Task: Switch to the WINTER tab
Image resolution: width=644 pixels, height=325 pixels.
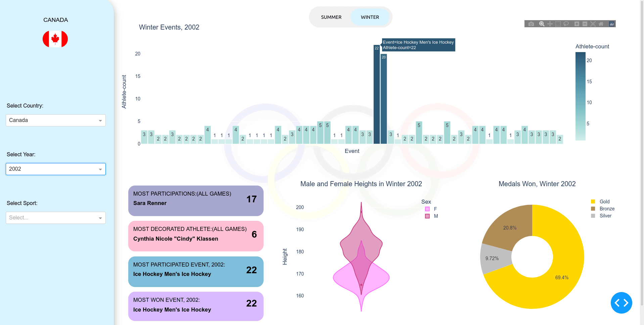Action: (370, 17)
